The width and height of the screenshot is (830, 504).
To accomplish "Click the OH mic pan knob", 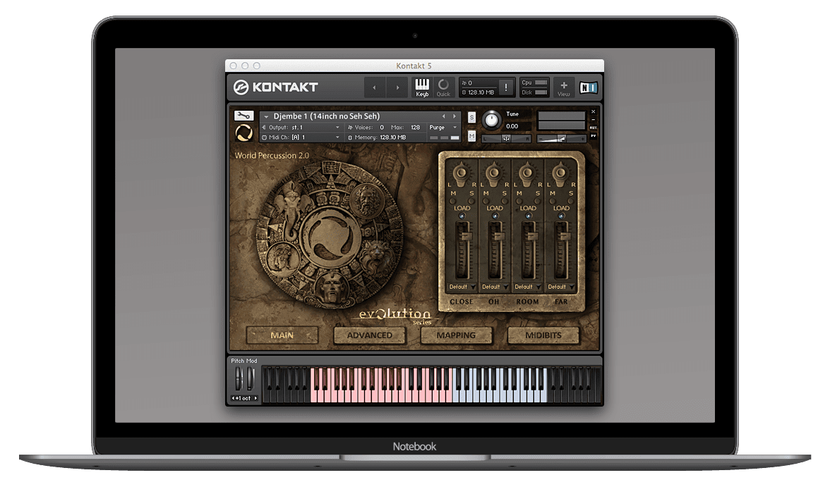I will coord(494,172).
